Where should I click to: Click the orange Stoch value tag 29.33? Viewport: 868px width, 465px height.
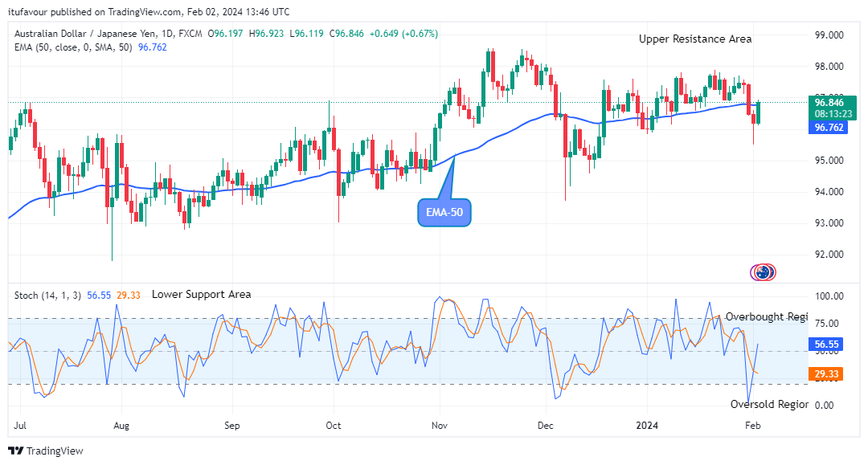click(828, 374)
